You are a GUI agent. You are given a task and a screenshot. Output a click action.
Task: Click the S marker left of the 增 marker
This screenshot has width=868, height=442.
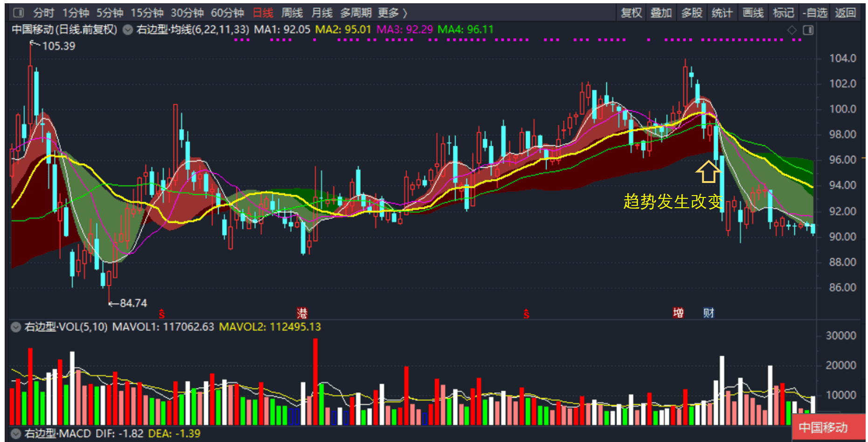[x=527, y=314]
